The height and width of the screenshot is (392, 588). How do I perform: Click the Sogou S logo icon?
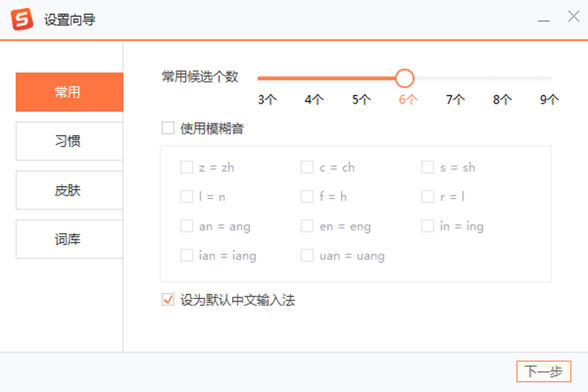22,19
